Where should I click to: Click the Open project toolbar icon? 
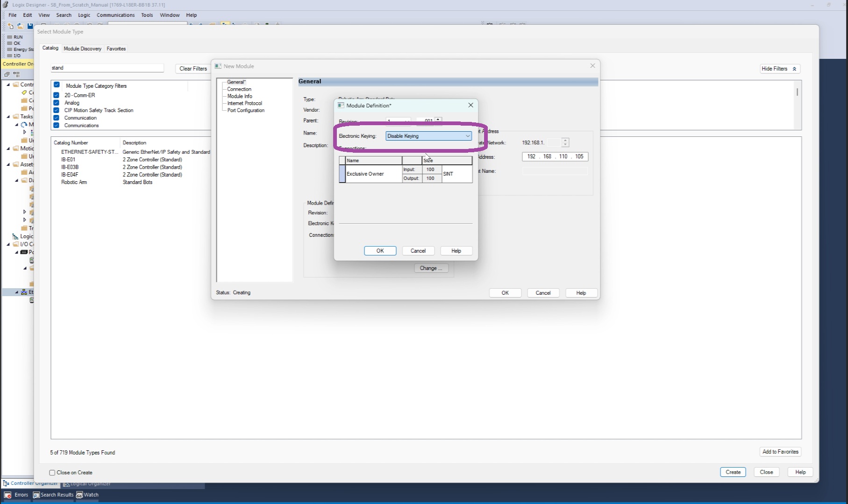pos(20,26)
